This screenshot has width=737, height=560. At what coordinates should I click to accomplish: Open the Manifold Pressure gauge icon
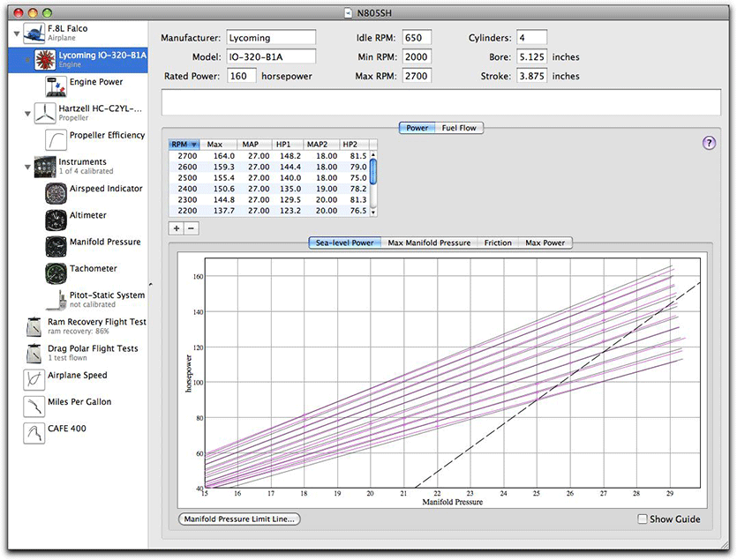pyautogui.click(x=56, y=247)
